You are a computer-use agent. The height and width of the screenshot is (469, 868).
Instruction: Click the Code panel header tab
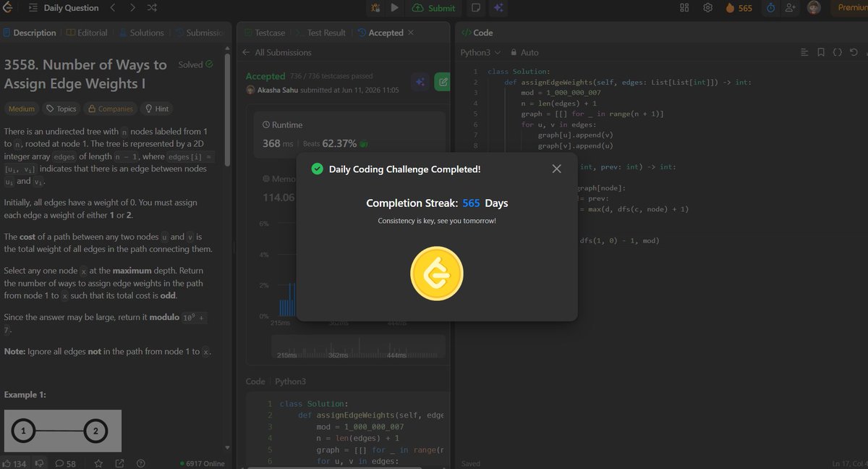coord(477,33)
